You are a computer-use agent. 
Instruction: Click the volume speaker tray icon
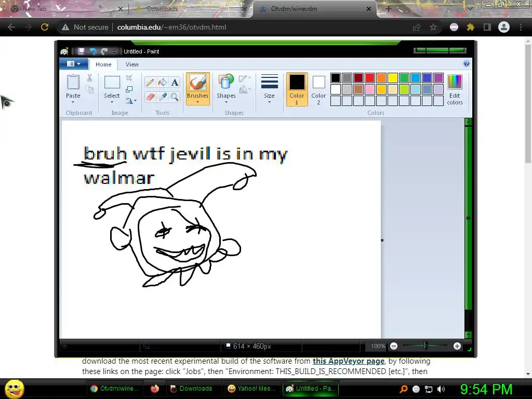click(441, 389)
